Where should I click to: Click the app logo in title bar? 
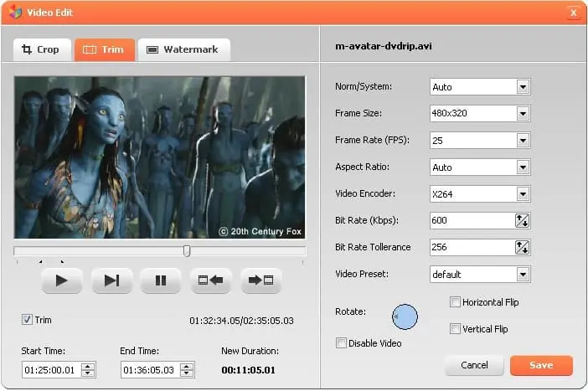pyautogui.click(x=15, y=12)
